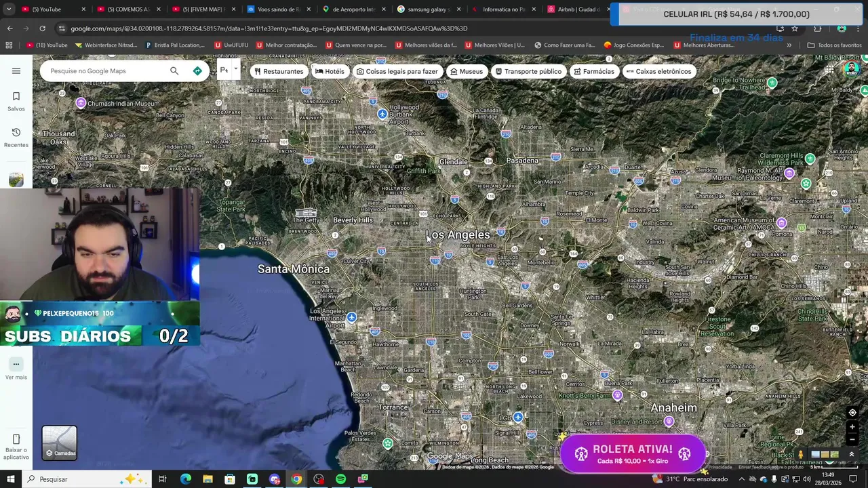Open the Recentes history panel
Image resolution: width=868 pixels, height=488 pixels.
(16, 137)
